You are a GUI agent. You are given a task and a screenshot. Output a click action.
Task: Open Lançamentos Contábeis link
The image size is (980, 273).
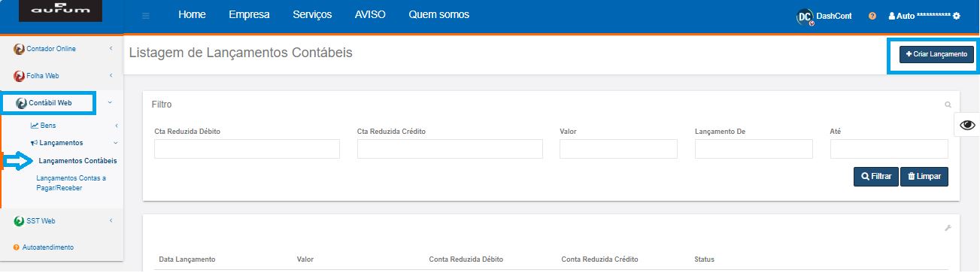coord(77,161)
